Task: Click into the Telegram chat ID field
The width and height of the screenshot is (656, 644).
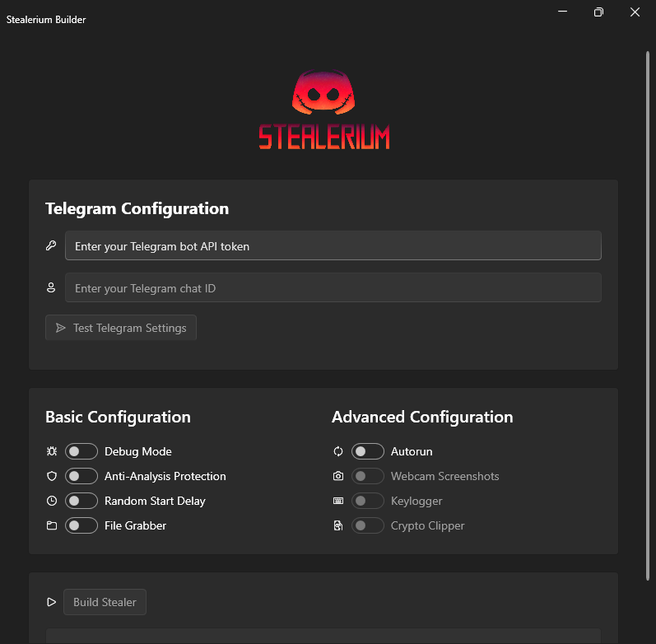Action: point(333,287)
